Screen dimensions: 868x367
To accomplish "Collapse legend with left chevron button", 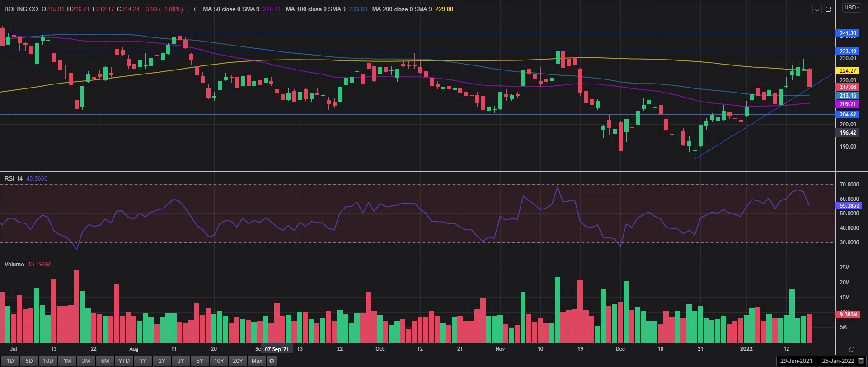I will (x=194, y=9).
